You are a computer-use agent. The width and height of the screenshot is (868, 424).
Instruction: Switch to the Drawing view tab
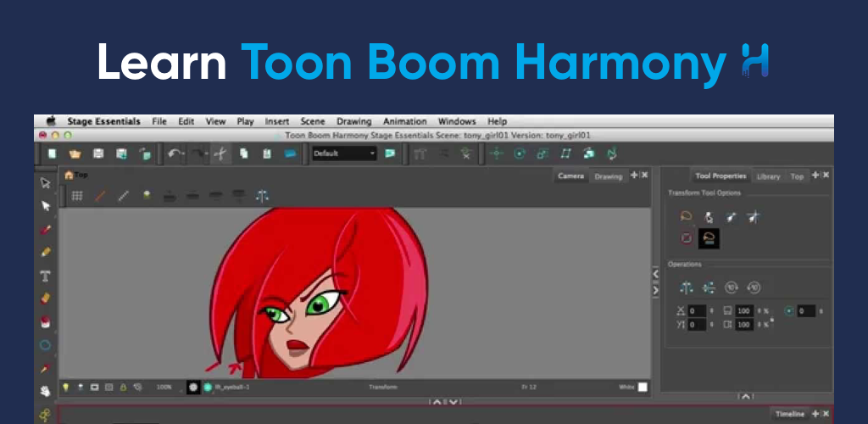point(609,176)
